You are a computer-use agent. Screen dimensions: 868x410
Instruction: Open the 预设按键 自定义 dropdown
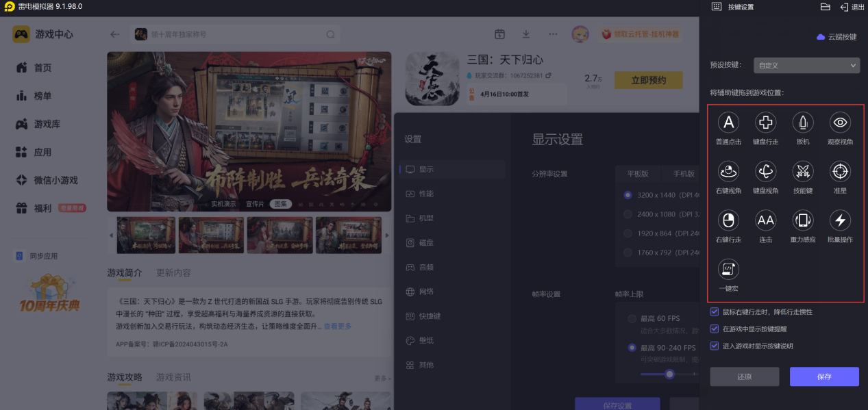point(806,65)
